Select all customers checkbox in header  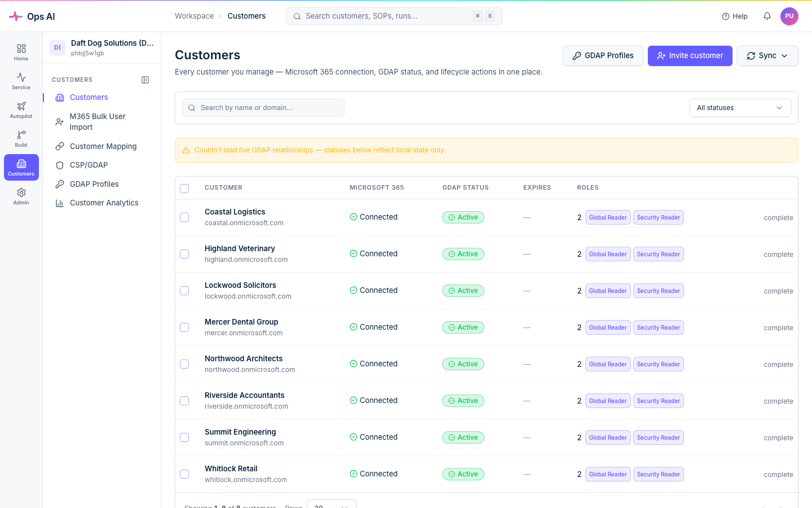(x=184, y=189)
